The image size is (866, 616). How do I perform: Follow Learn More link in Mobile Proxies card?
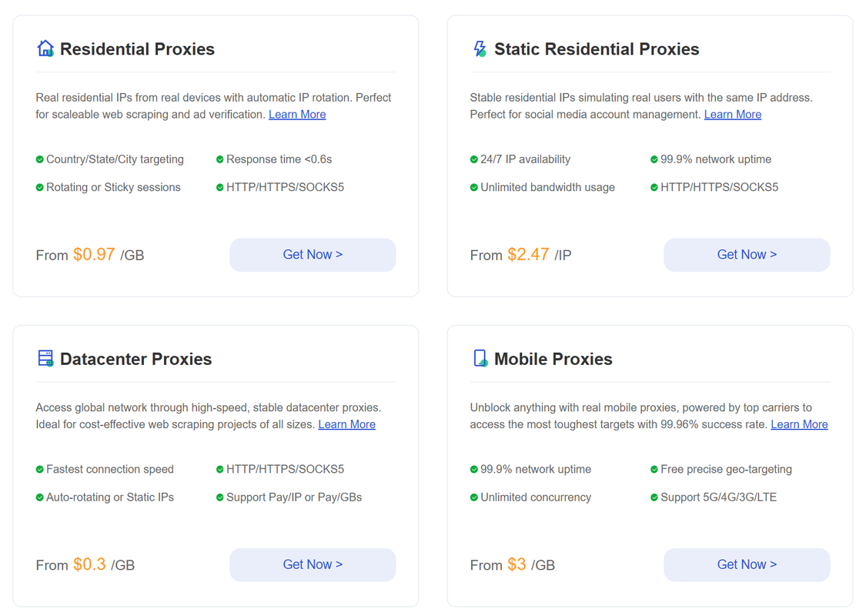pyautogui.click(x=799, y=424)
